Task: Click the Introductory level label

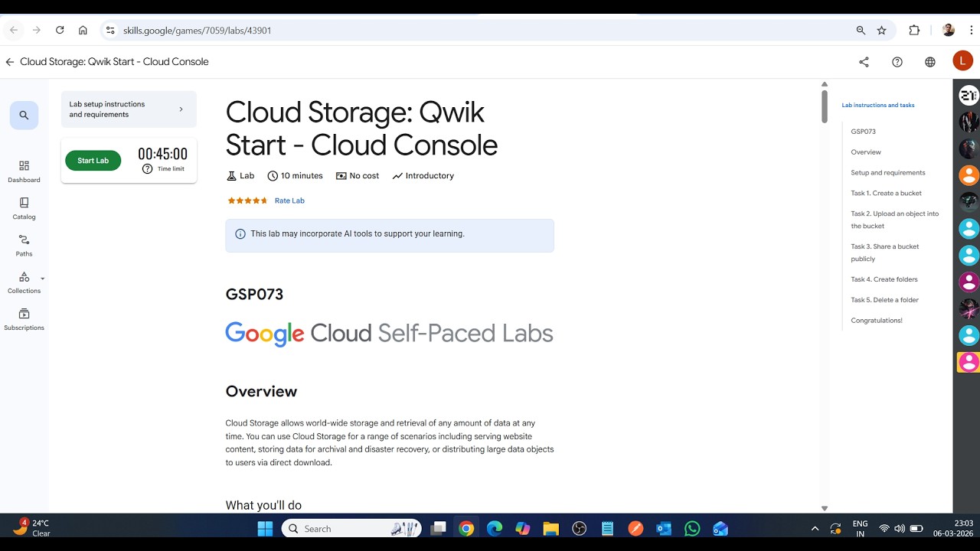Action: 423,176
